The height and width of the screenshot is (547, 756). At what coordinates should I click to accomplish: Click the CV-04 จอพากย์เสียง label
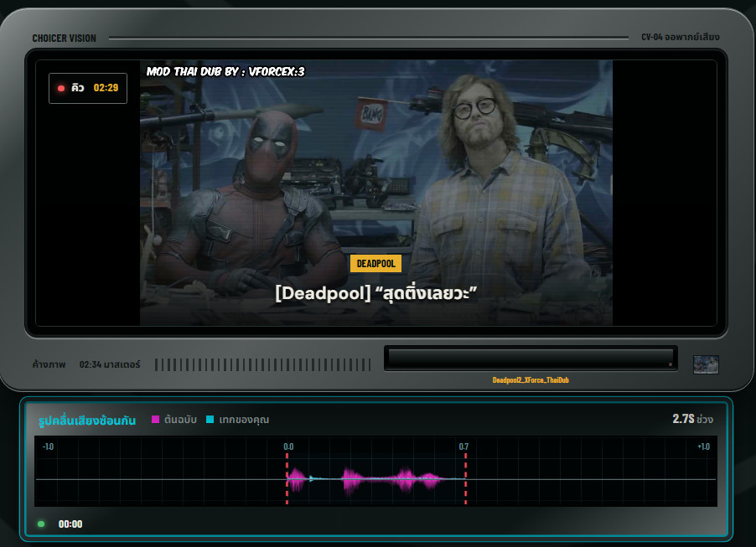coord(681,37)
